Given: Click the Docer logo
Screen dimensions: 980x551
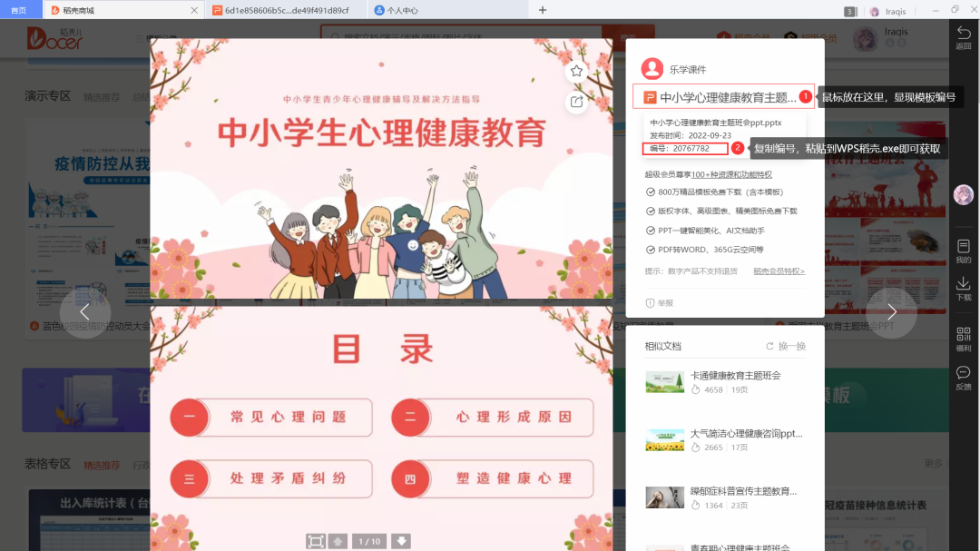Looking at the screenshot, I should tap(55, 39).
